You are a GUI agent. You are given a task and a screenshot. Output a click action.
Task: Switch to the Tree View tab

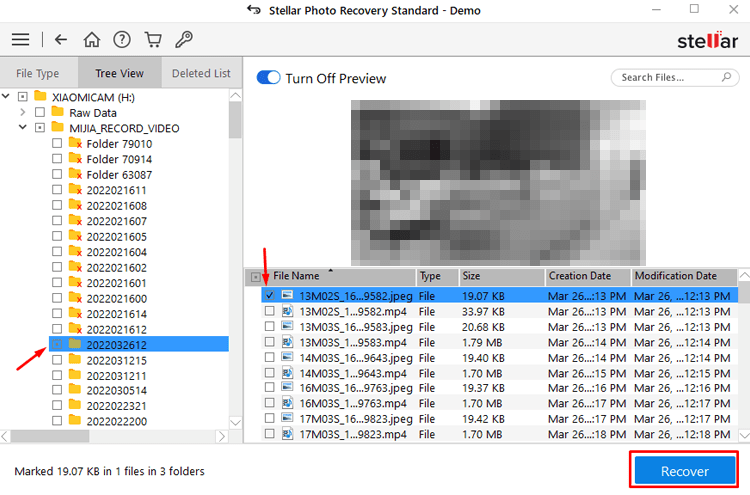120,73
